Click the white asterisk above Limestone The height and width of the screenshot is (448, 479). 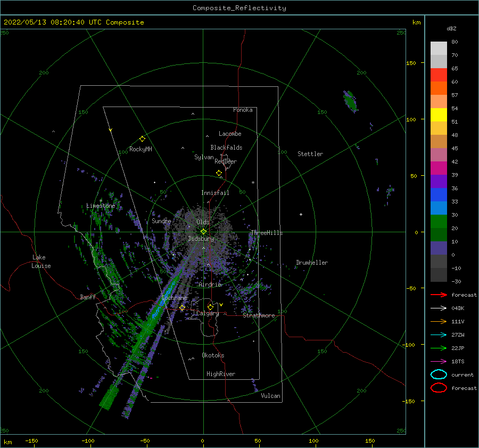coord(101,201)
